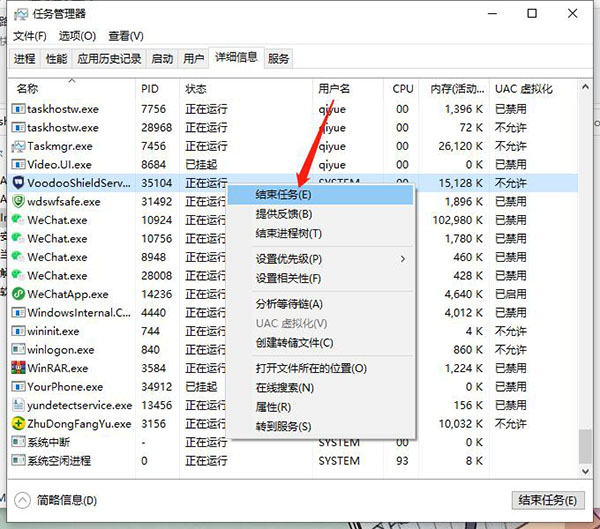Click the WeChat.exe icon with PID 28008
This screenshot has height=529, width=600.
pyautogui.click(x=18, y=275)
